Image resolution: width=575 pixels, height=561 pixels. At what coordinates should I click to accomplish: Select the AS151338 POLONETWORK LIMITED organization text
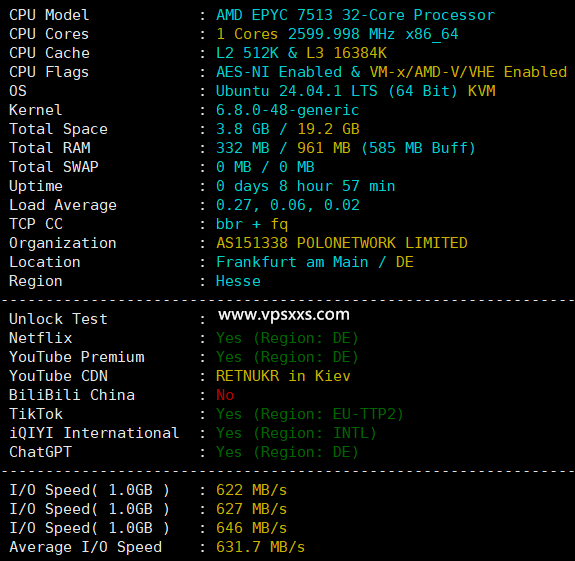click(342, 243)
